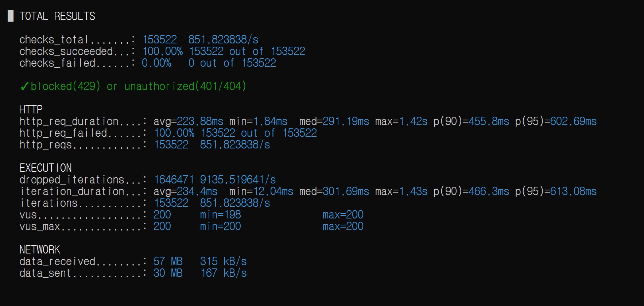Click the data_sent 167 kB/s rate
Screen dimensions: 644x306
[224, 273]
